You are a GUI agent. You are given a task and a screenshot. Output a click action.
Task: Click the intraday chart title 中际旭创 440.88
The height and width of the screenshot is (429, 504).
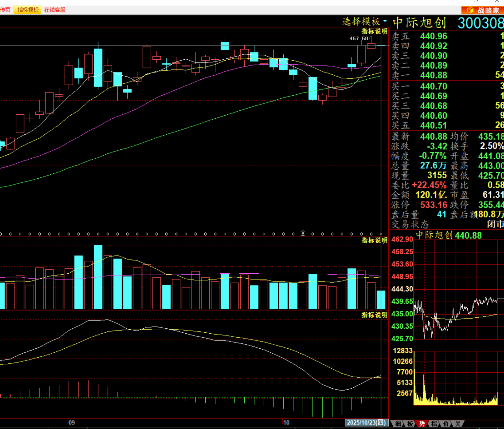click(449, 235)
